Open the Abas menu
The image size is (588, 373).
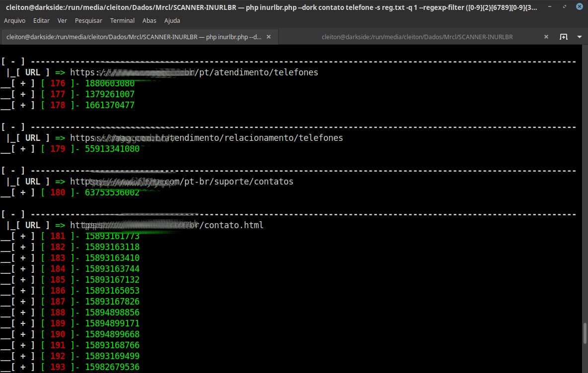149,20
